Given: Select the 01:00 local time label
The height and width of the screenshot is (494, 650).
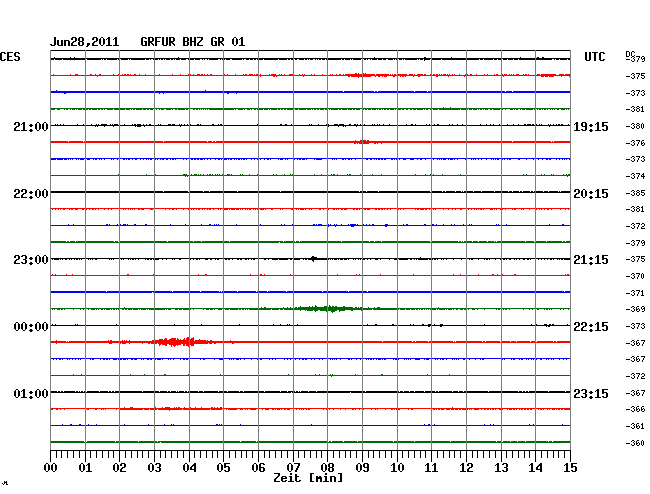Looking at the screenshot, I should point(31,393).
